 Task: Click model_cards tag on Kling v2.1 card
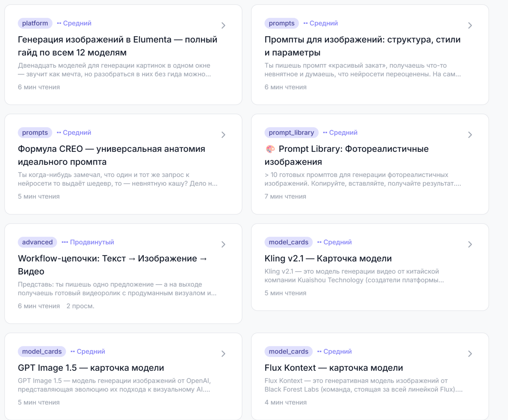(x=289, y=242)
